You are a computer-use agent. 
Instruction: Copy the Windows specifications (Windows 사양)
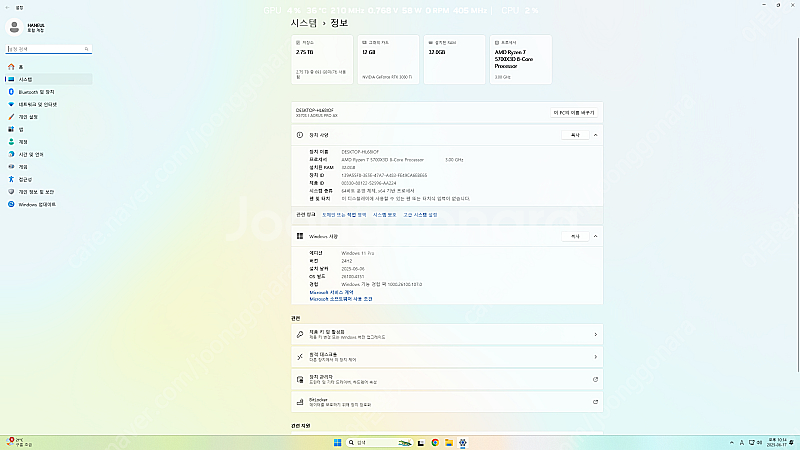point(575,236)
